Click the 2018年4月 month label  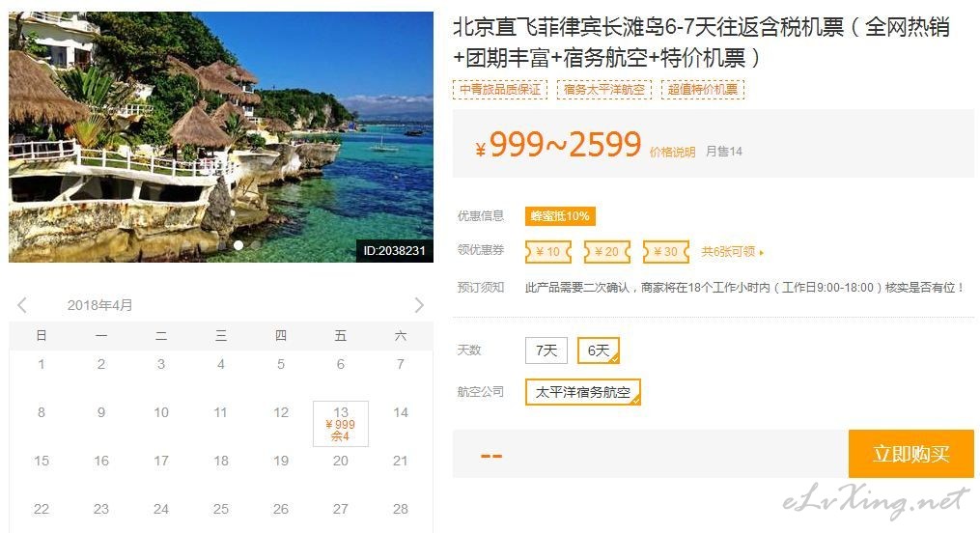pos(100,305)
